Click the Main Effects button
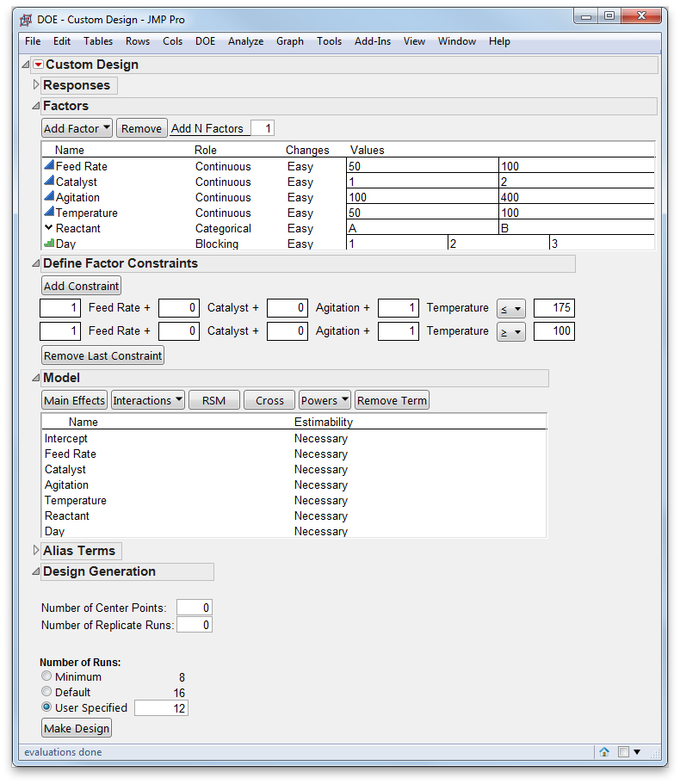The width and height of the screenshot is (680, 784). (x=74, y=400)
